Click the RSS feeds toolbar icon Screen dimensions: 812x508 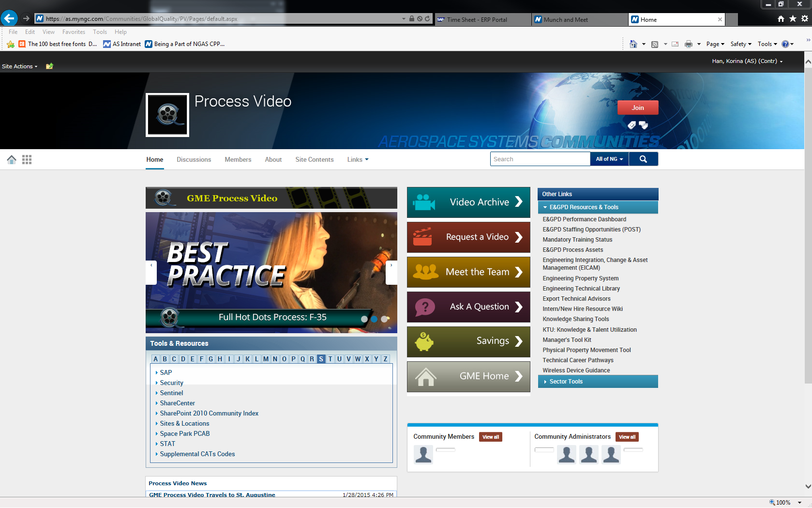[x=655, y=44]
